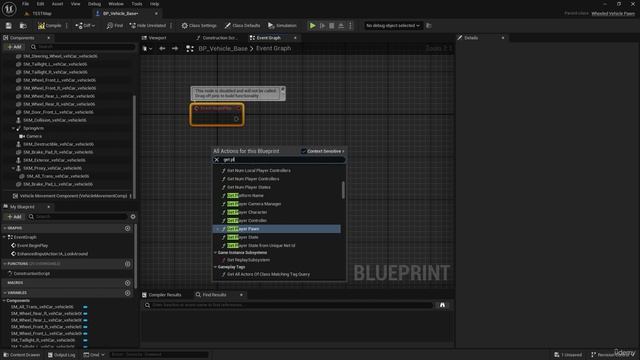Open My Blueprint settings gear icon
The height and width of the screenshot is (360, 640).
click(x=133, y=217)
